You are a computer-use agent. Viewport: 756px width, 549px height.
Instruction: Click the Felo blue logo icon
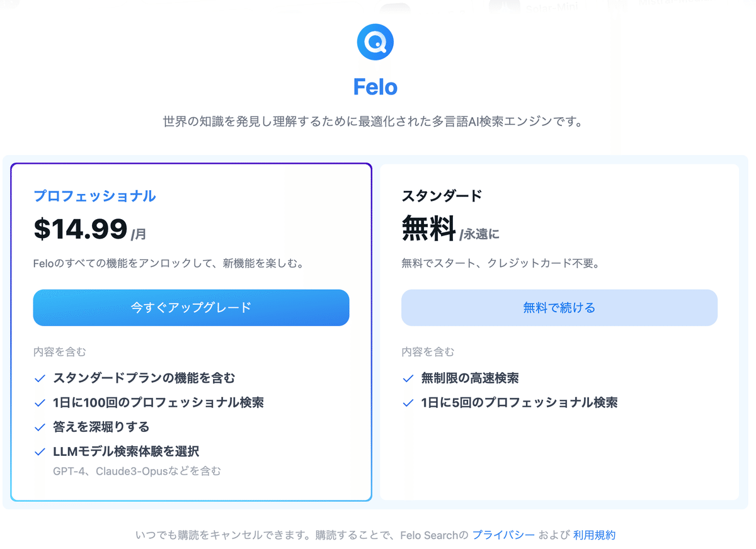coord(375,42)
